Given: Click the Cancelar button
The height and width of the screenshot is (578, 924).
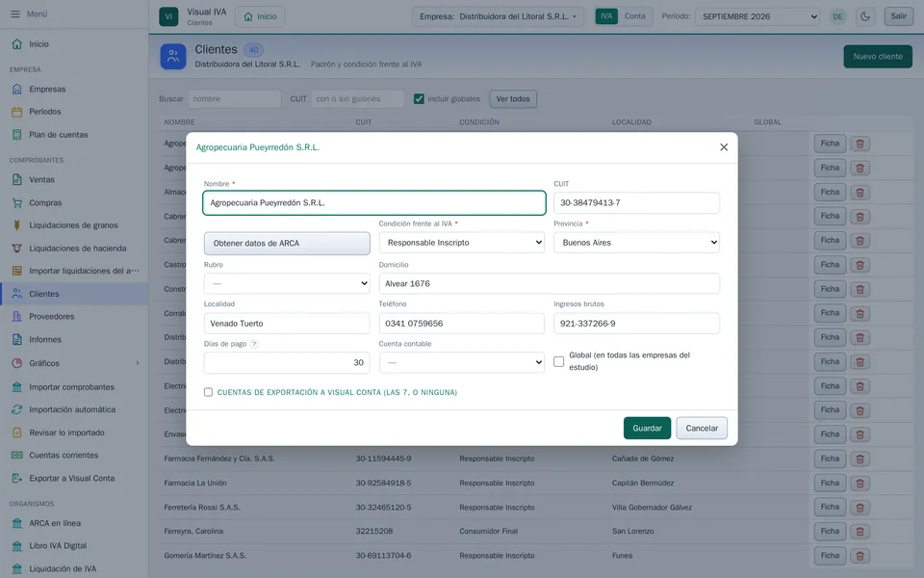Looking at the screenshot, I should [702, 428].
